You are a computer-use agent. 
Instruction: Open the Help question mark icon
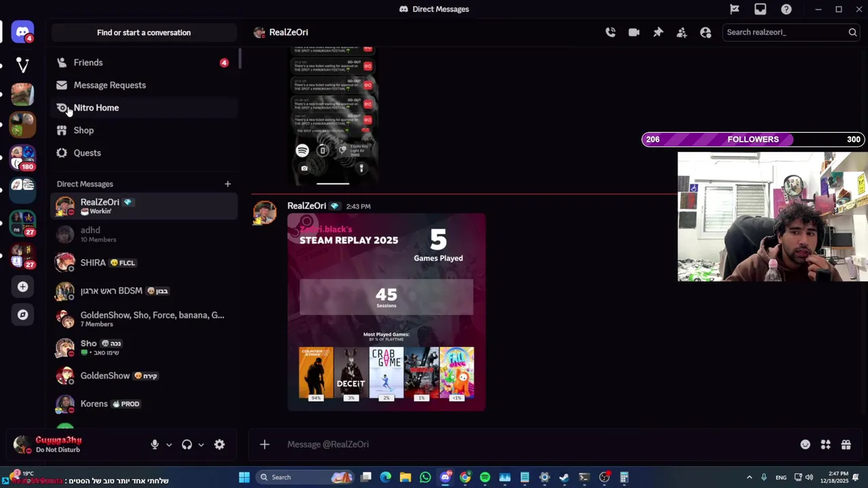tap(786, 9)
